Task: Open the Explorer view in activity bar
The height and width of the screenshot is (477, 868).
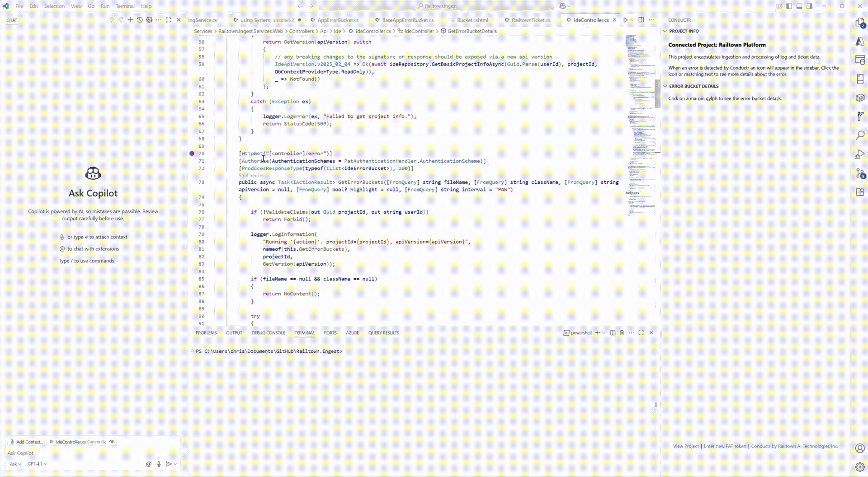Action: pyautogui.click(x=860, y=23)
